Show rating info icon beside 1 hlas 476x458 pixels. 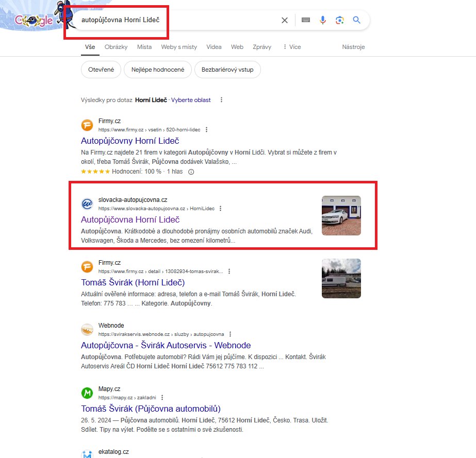pos(191,172)
